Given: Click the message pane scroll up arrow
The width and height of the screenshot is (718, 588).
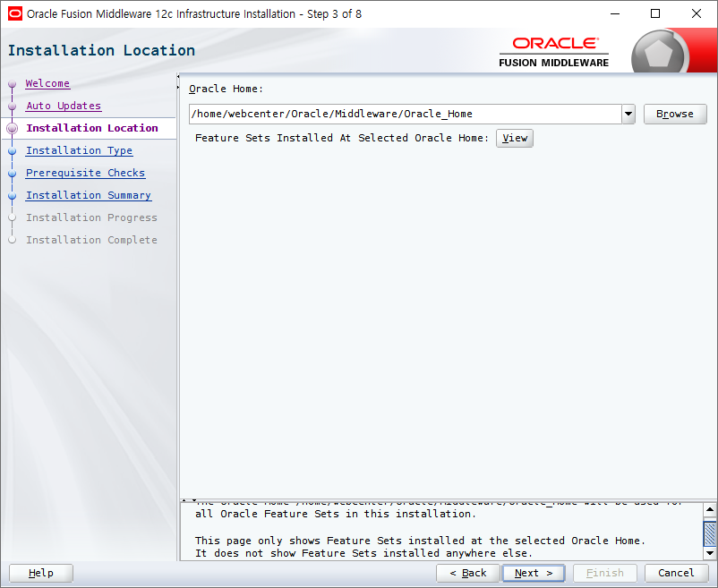Looking at the screenshot, I should pyautogui.click(x=710, y=509).
